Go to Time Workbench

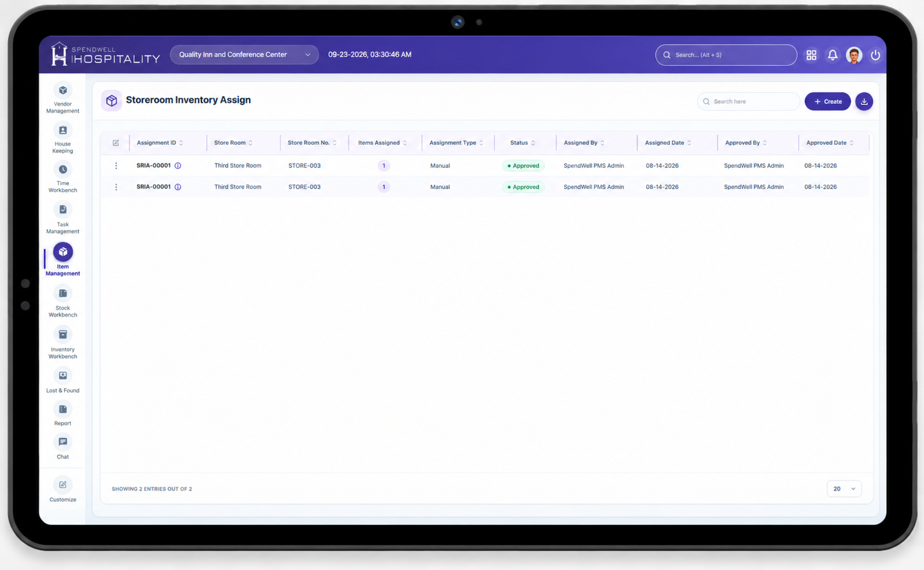[62, 178]
